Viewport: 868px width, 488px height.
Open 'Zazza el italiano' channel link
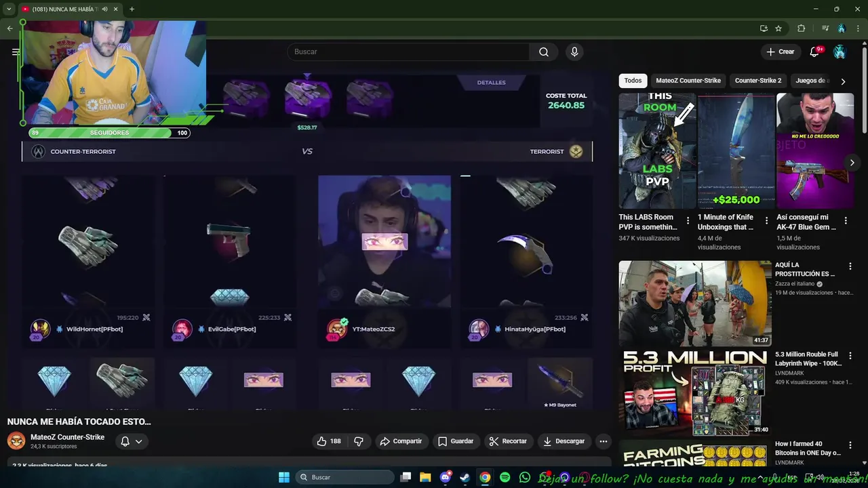[x=795, y=284]
